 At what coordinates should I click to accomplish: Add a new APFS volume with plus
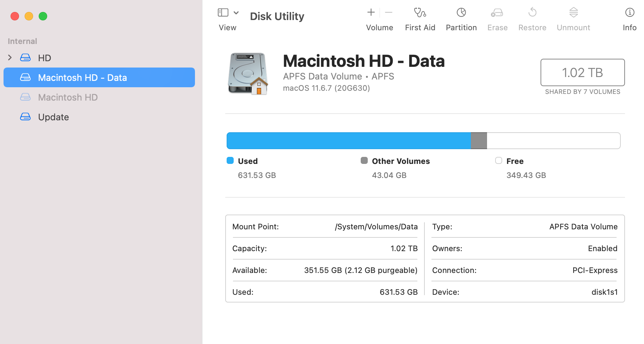click(371, 12)
